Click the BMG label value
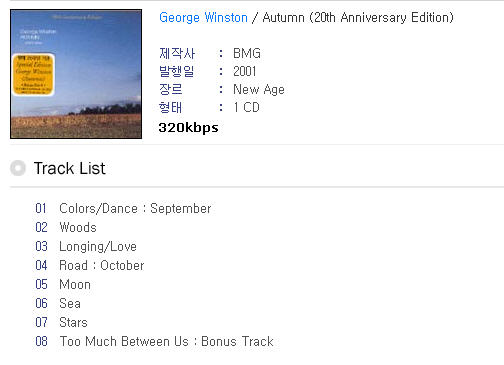The width and height of the screenshot is (504, 365). tap(247, 53)
